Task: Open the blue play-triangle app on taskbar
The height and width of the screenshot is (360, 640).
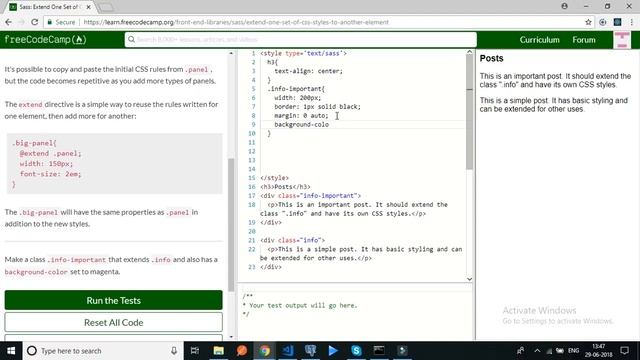Action: pos(333,351)
